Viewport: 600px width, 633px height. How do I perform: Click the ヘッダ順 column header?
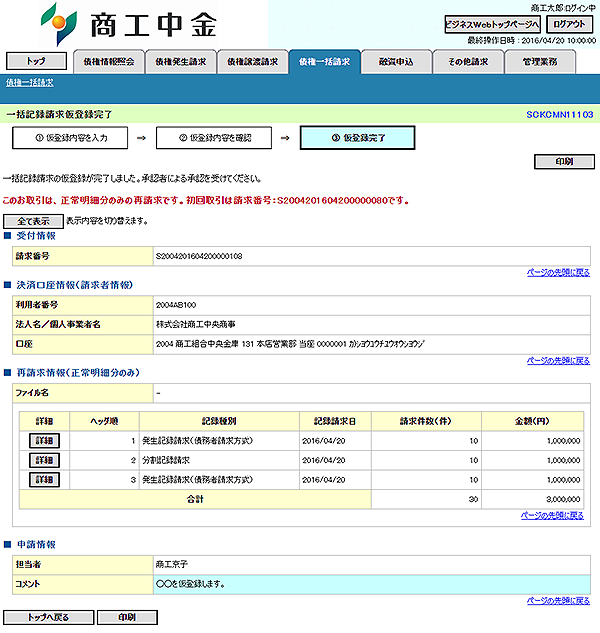coord(105,421)
